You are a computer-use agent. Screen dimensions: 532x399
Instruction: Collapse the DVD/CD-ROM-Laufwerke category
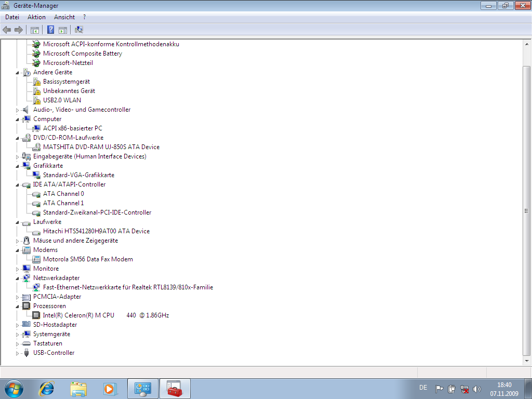click(x=17, y=138)
